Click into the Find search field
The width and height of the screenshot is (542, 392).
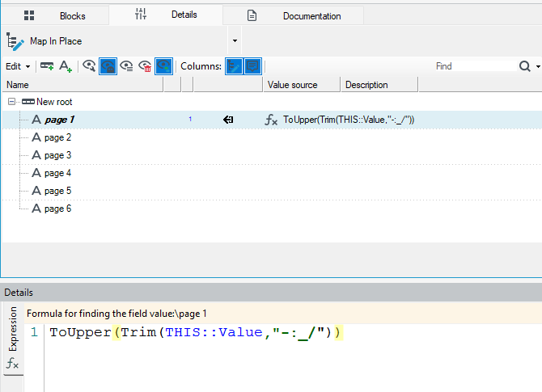pyautogui.click(x=475, y=66)
